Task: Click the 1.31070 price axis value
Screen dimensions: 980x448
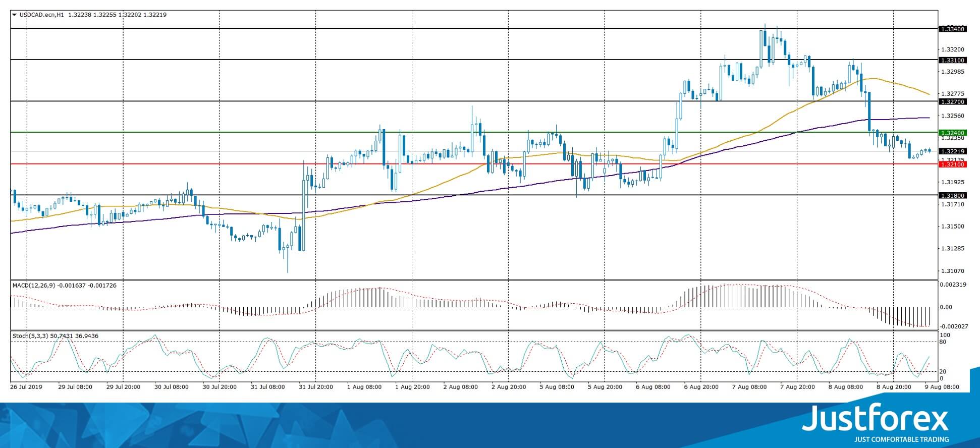Action: [952, 271]
